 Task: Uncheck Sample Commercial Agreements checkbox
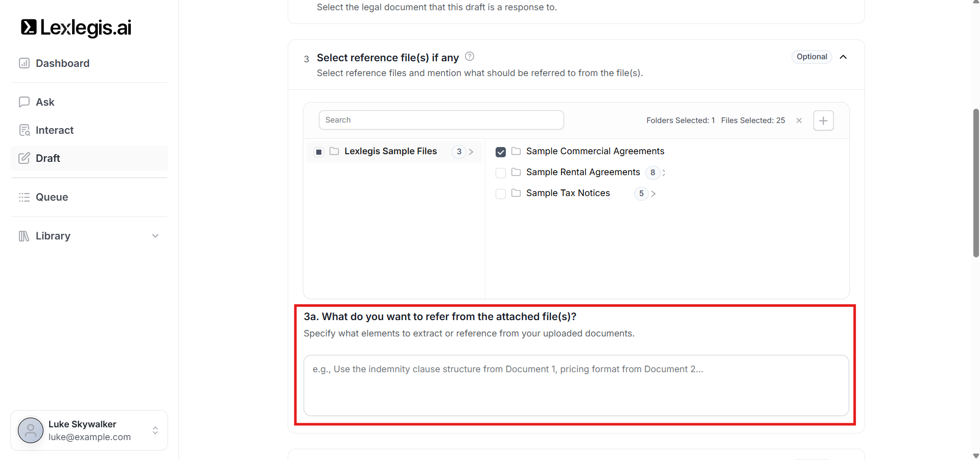(501, 152)
